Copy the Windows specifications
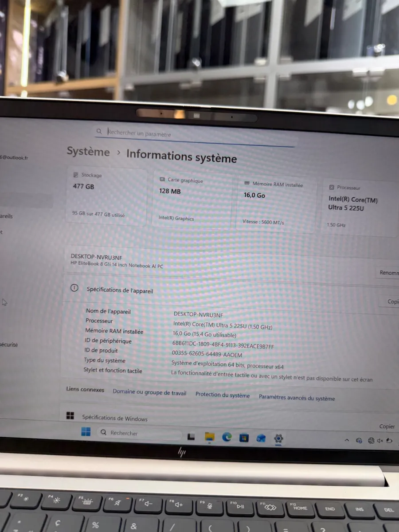 point(387,426)
